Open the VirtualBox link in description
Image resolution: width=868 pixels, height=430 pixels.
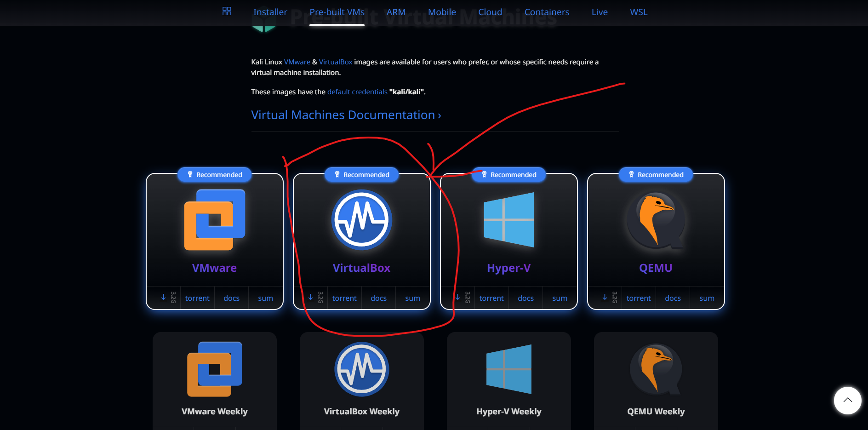336,62
